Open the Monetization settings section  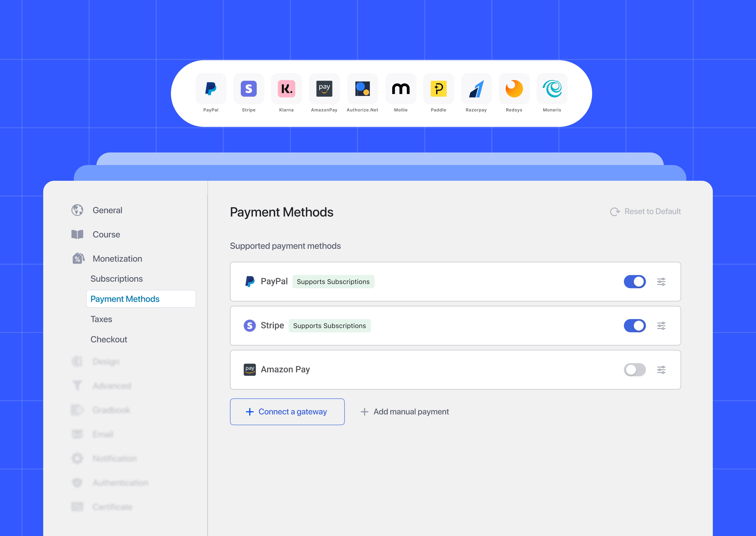(x=117, y=259)
